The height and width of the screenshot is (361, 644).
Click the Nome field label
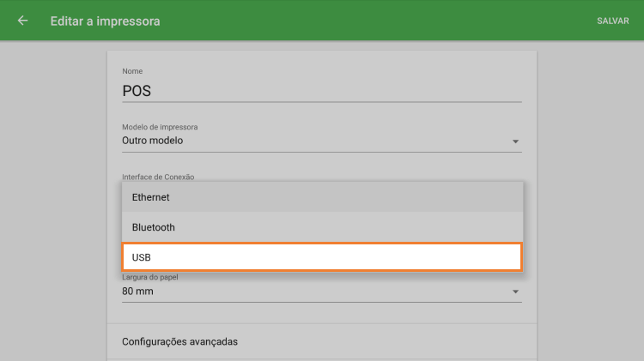[x=132, y=71]
